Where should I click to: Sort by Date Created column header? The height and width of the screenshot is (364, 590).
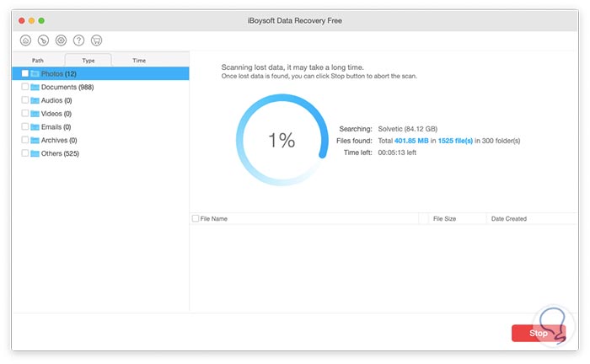click(509, 219)
